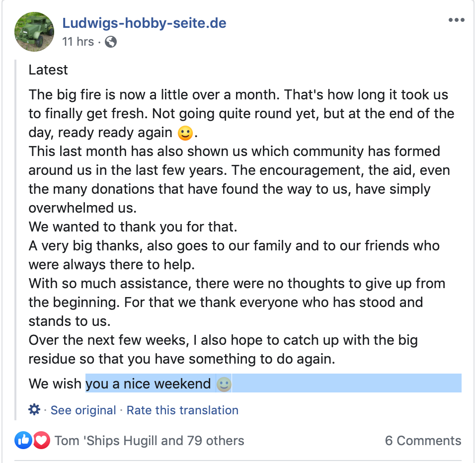Click the highlighted text "you a nice weekend"
Screen dimensions: 476x463
pos(148,384)
